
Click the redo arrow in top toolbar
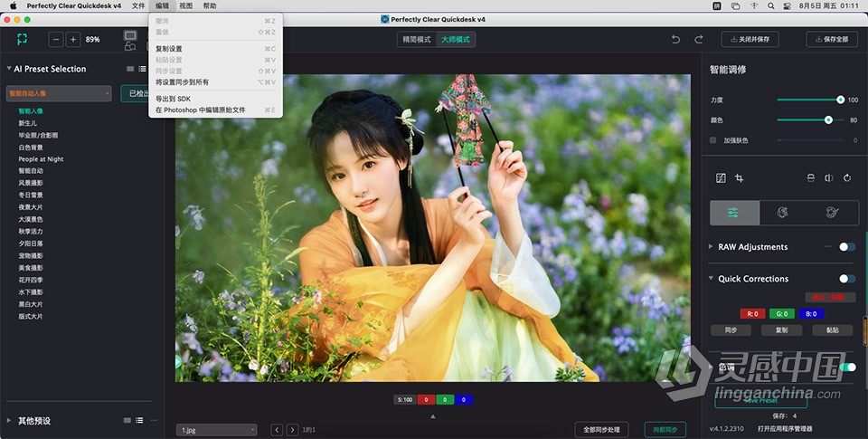(x=699, y=39)
